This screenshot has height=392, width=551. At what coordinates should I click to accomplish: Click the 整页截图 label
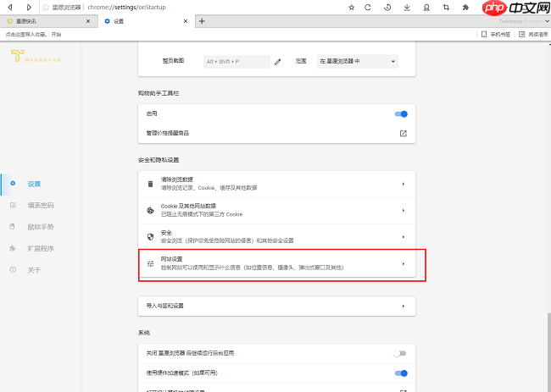(x=173, y=61)
